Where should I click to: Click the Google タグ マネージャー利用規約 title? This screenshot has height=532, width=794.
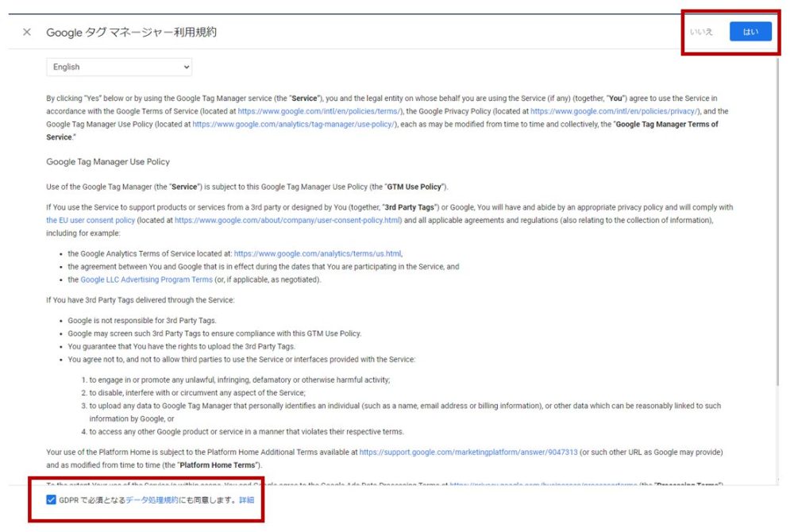[131, 32]
